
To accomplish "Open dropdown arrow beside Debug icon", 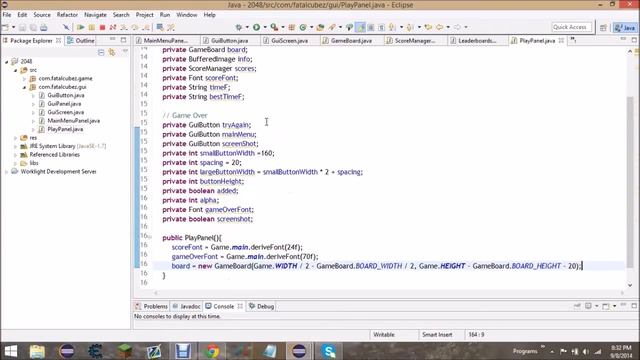I will coord(247,27).
